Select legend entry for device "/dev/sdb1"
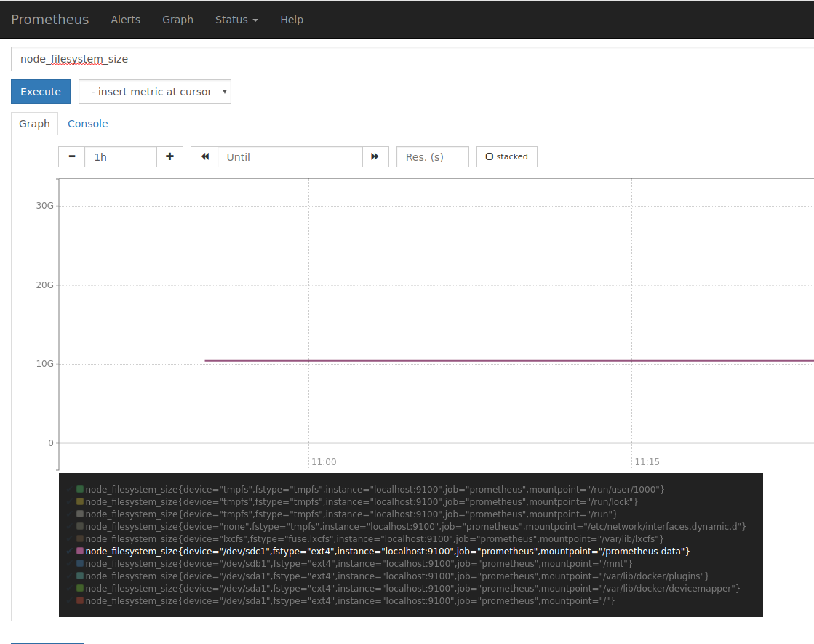This screenshot has height=644, width=814. [359, 563]
